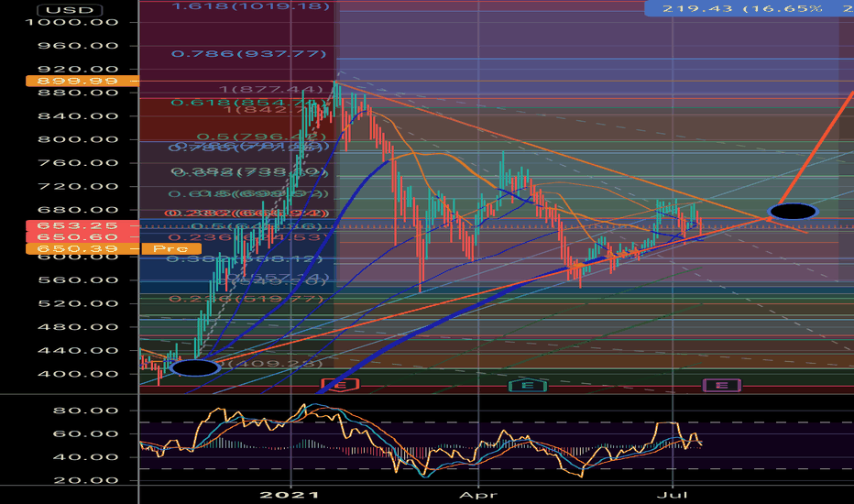Click the 0.236(519.77) Fibonacci label

point(246,299)
